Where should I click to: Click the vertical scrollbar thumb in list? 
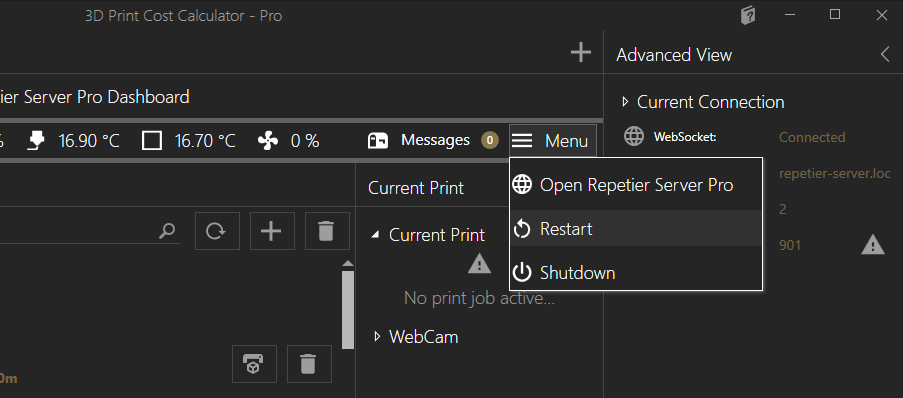[x=347, y=310]
